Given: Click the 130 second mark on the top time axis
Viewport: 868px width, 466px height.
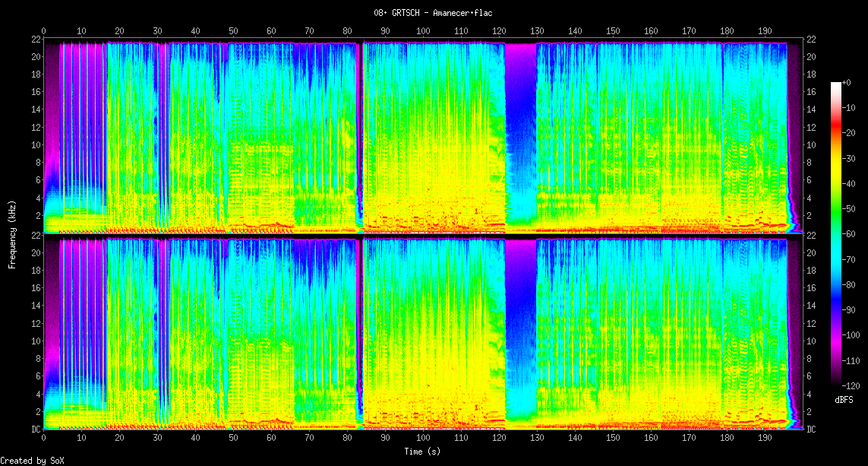Looking at the screenshot, I should pos(537,31).
